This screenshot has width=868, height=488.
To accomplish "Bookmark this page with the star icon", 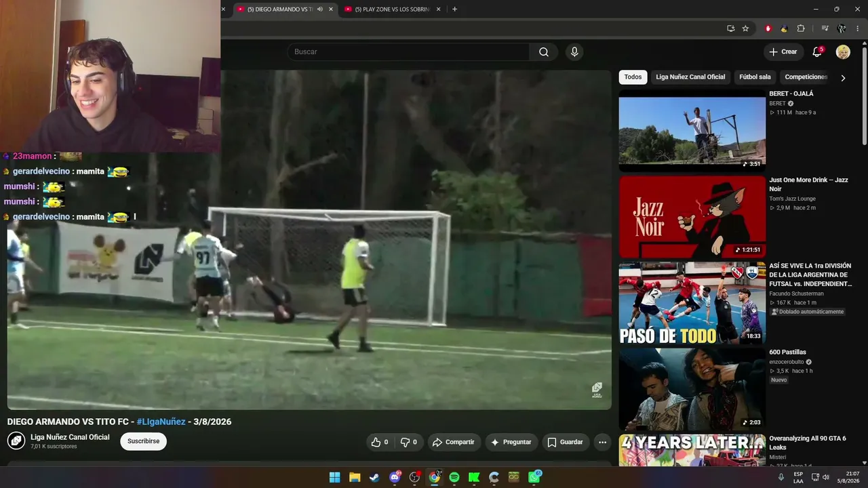I will point(745,28).
